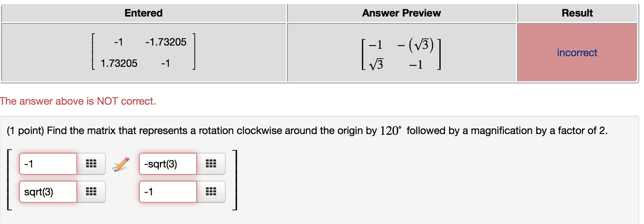Click the entered -1.73205 value

166,42
